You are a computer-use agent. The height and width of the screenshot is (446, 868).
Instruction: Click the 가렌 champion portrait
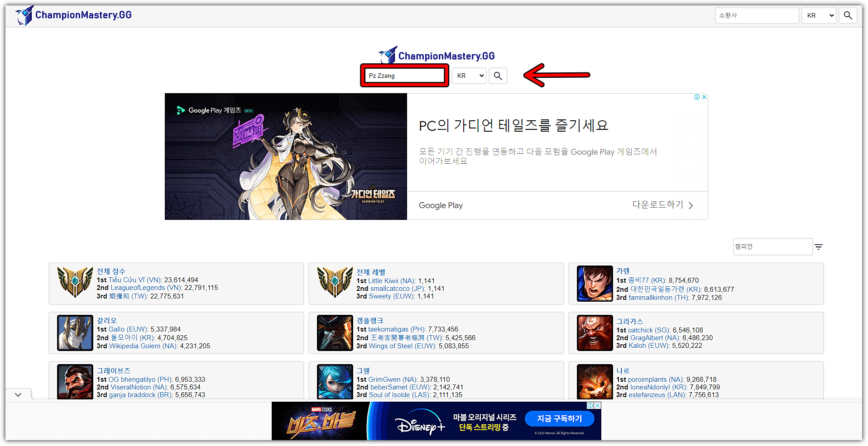[x=595, y=284]
